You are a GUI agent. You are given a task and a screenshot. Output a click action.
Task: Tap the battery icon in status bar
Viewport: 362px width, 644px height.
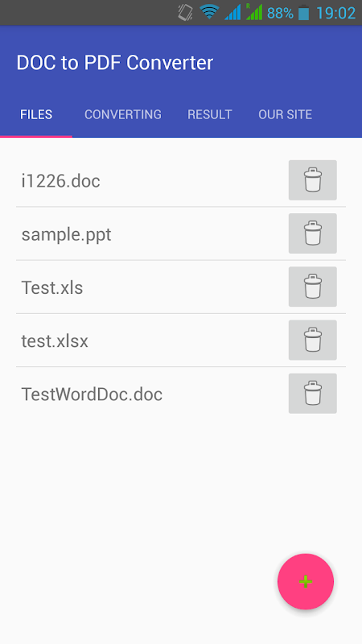click(303, 13)
